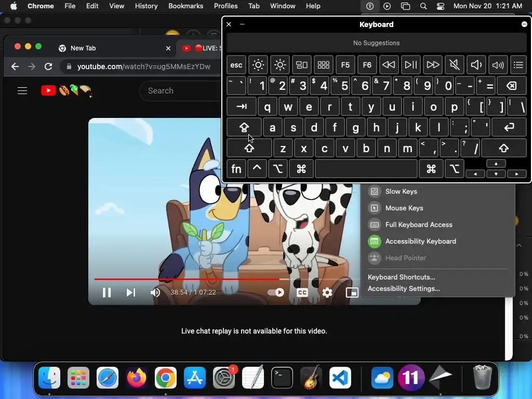This screenshot has width=532, height=399.
Task: Toggle the left command key
Action: point(301,169)
